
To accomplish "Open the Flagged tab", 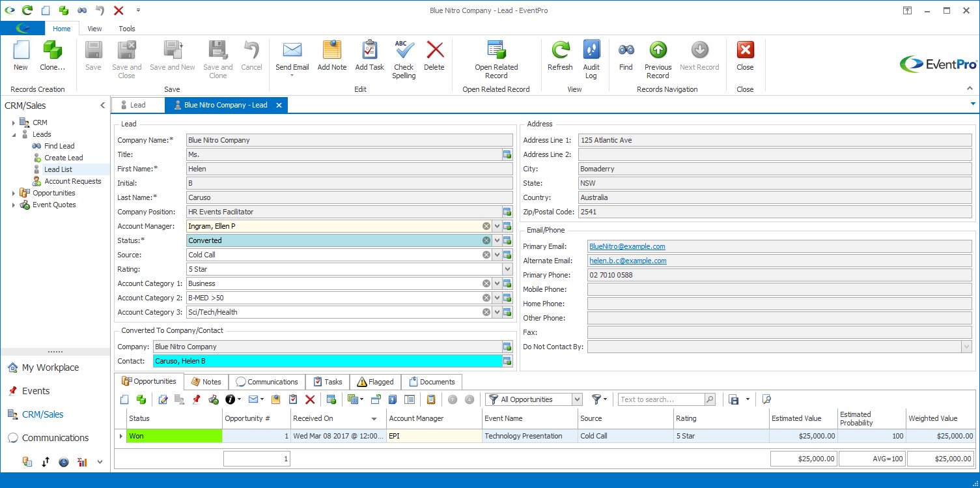I will (x=376, y=382).
